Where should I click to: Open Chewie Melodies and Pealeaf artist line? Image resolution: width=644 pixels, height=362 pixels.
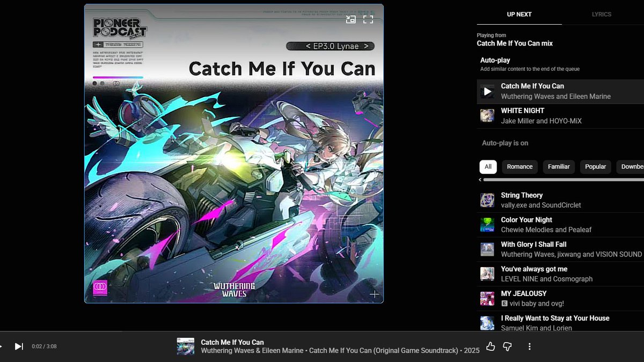[x=546, y=230]
